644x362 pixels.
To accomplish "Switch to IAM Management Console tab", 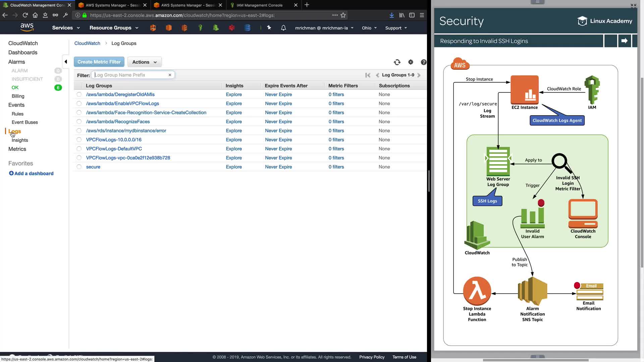I will coord(259,5).
